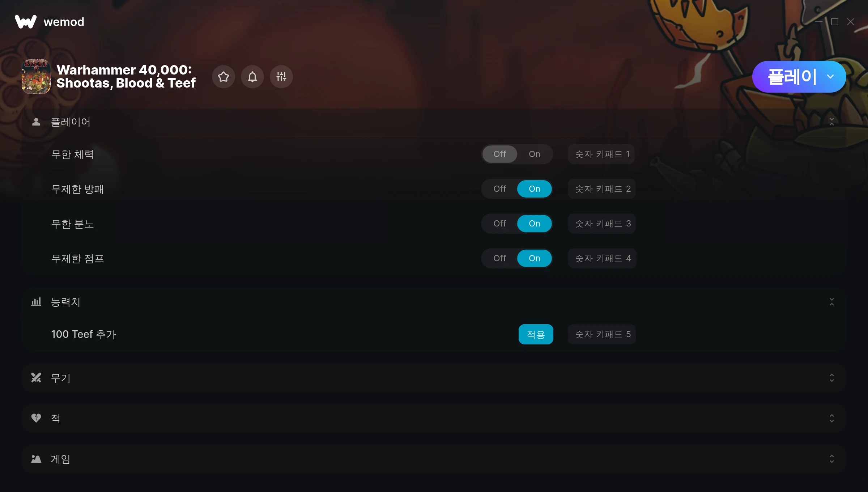
Task: Click the WeMod logo icon
Action: click(x=26, y=22)
